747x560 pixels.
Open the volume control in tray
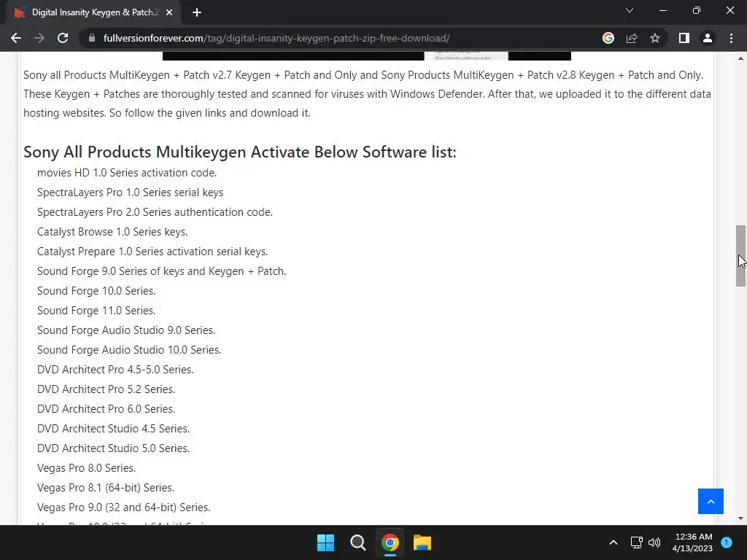click(x=654, y=542)
